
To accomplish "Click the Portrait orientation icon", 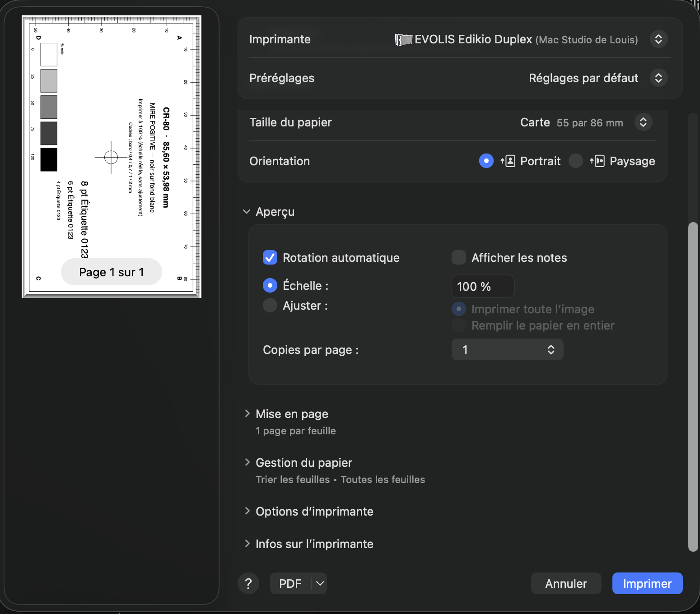I will (x=508, y=161).
